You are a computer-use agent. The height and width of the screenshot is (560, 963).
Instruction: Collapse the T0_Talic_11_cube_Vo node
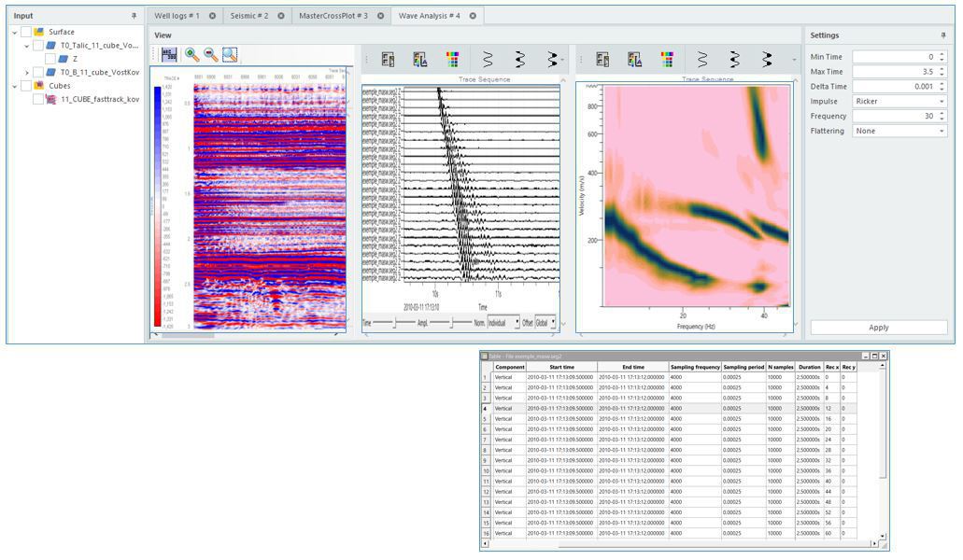(26, 46)
